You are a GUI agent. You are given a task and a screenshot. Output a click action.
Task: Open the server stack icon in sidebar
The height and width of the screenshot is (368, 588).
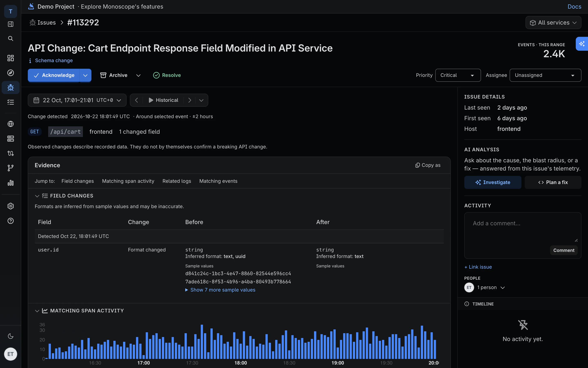pyautogui.click(x=10, y=138)
